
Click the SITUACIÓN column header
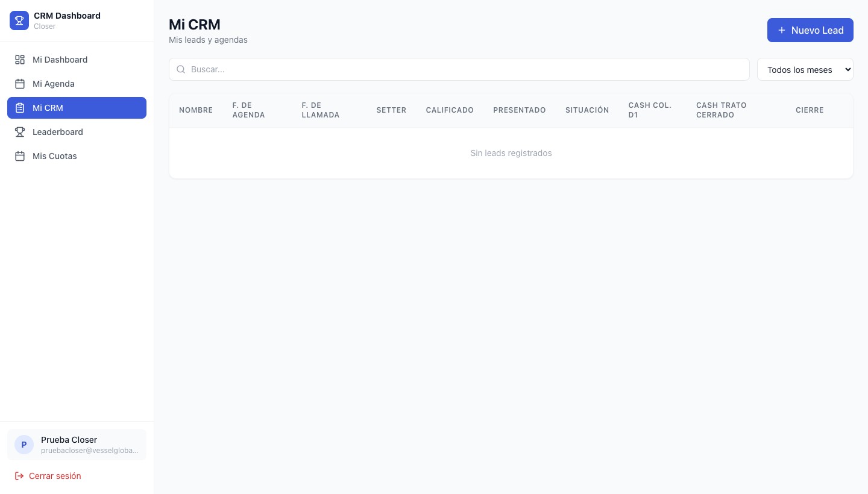[x=587, y=110]
